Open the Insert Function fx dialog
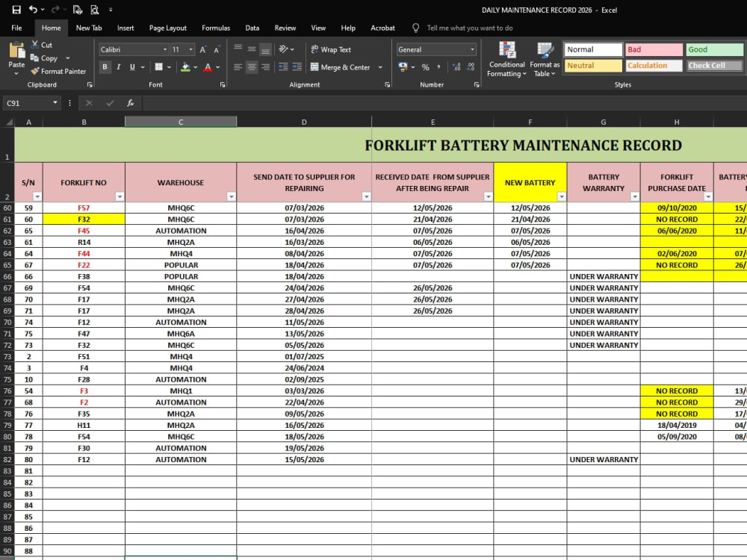The image size is (747, 560). (x=130, y=103)
